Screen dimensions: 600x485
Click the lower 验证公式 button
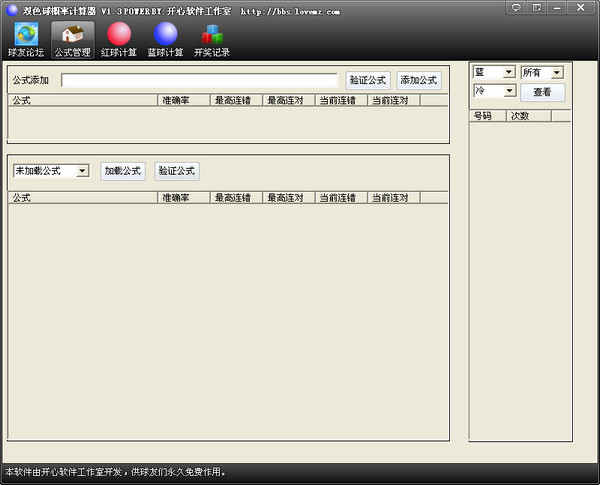[x=177, y=171]
